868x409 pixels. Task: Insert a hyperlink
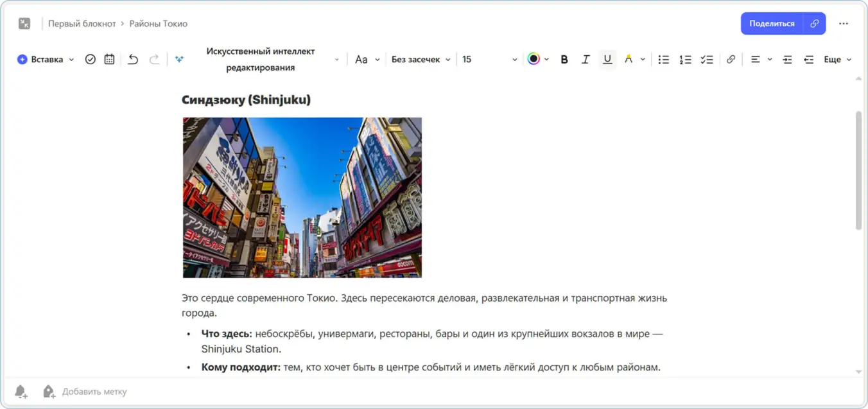click(731, 59)
